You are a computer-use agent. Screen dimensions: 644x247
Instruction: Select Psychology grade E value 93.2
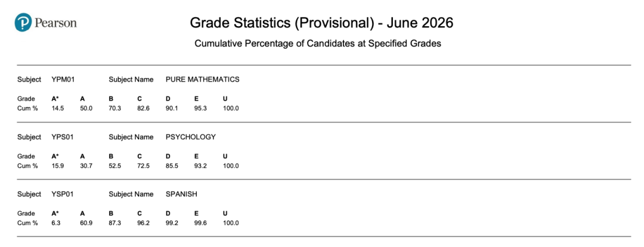(x=200, y=166)
